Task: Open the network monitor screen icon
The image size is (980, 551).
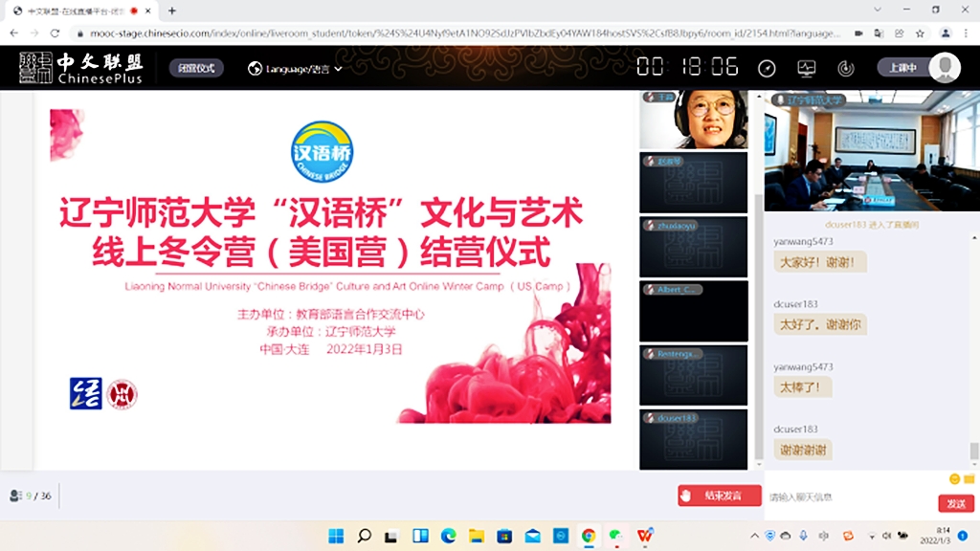Action: click(806, 68)
